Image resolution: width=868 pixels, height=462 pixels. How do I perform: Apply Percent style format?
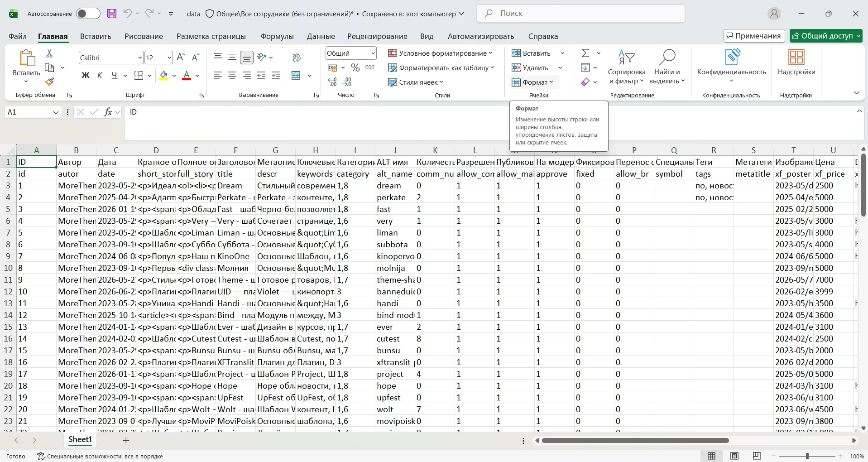[355, 67]
